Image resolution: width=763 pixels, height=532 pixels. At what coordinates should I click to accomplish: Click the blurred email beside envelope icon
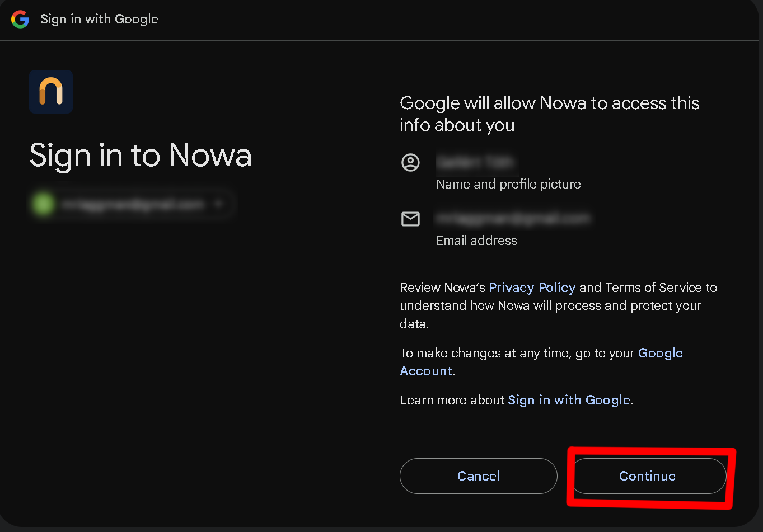tap(513, 218)
